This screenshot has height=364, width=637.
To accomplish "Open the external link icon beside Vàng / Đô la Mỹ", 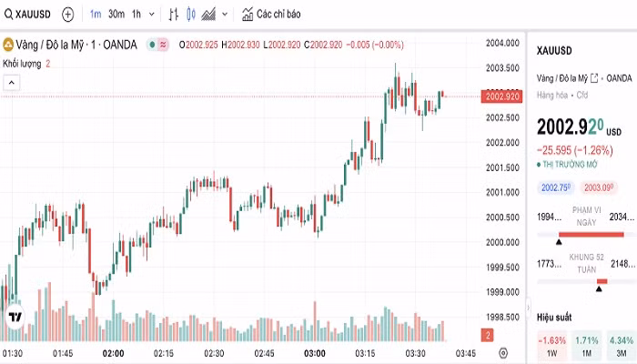I will pyautogui.click(x=594, y=78).
